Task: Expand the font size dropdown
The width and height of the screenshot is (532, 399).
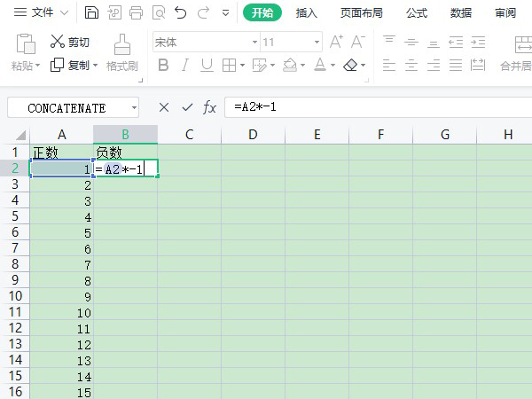Action: coord(317,42)
